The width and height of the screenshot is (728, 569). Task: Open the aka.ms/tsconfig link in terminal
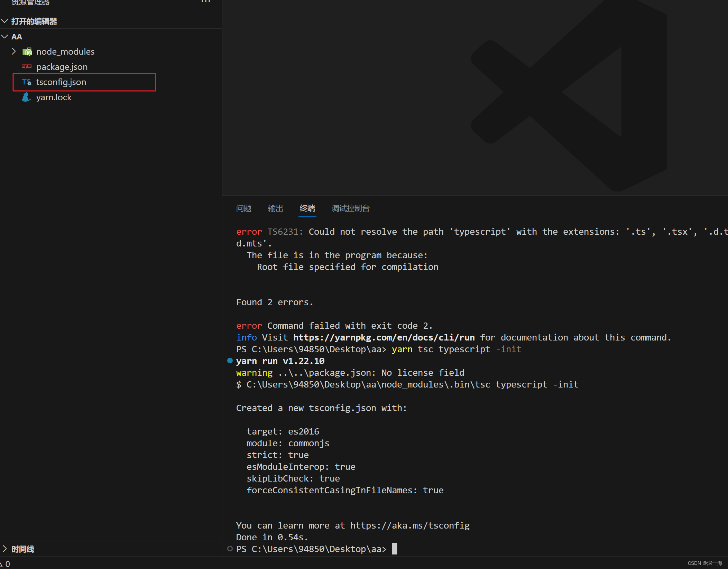coord(409,525)
